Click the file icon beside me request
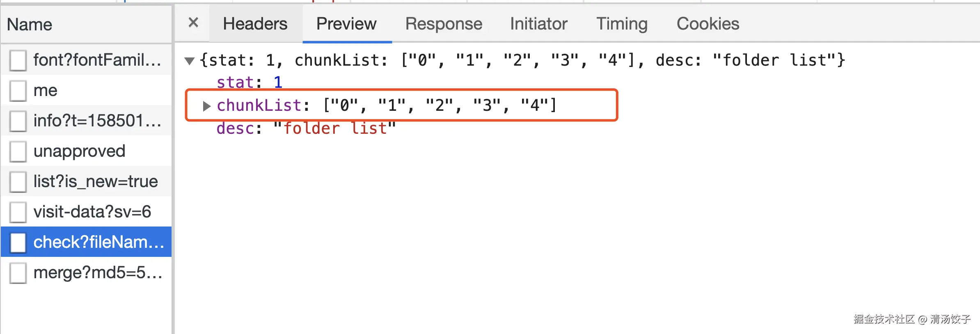Image resolution: width=980 pixels, height=334 pixels. (x=18, y=91)
